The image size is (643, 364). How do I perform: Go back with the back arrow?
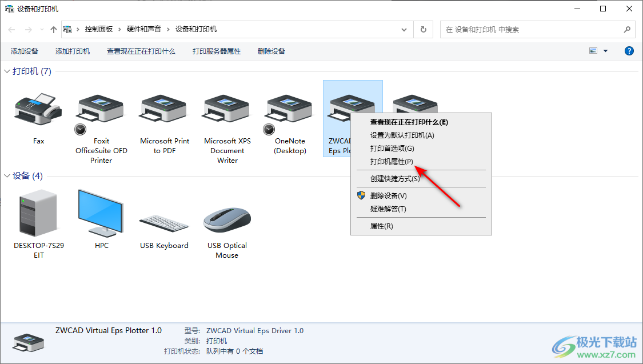pyautogui.click(x=11, y=30)
